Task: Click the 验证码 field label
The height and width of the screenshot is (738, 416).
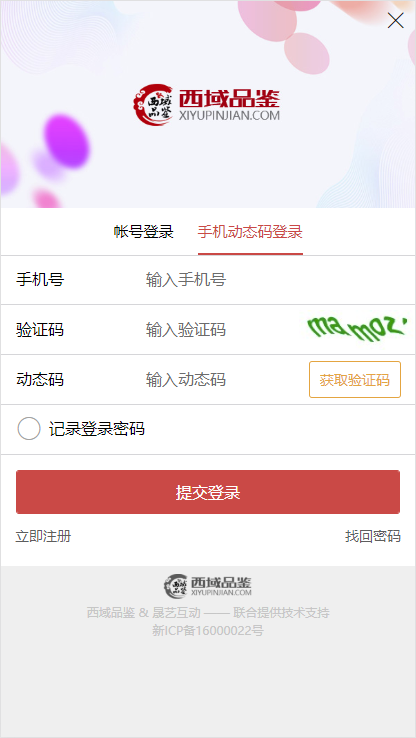Action: [x=40, y=329]
